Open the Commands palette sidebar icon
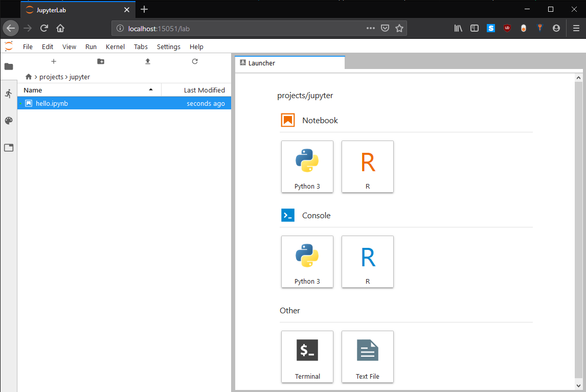This screenshot has width=586, height=392. pyautogui.click(x=9, y=120)
